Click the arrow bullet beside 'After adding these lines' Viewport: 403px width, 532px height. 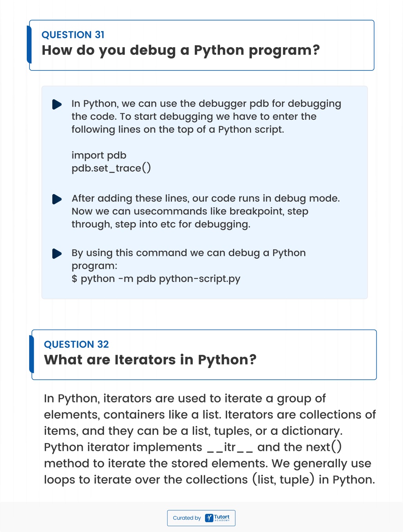point(57,199)
